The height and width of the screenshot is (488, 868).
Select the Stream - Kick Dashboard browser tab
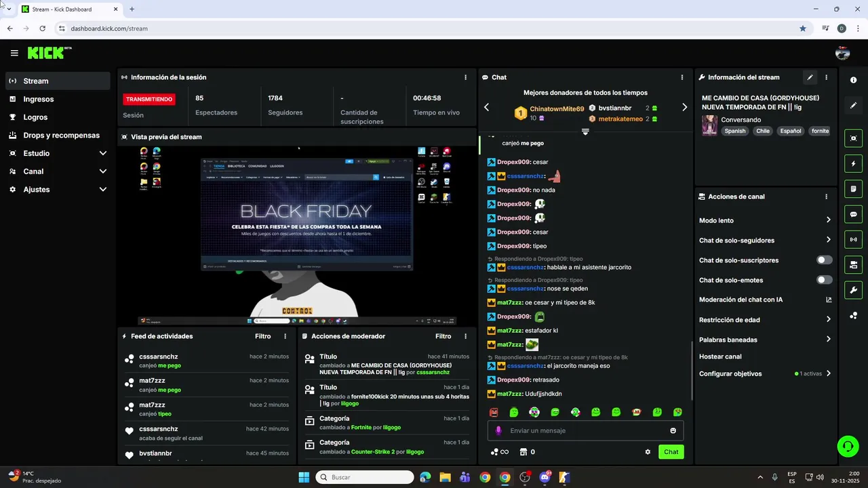pos(69,9)
